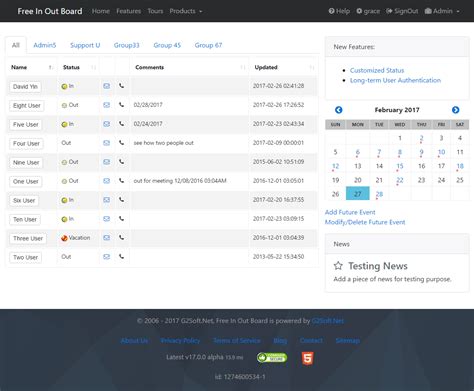The image size is (474, 391).
Task: Click phone icon in Two User row
Action: pos(121,257)
